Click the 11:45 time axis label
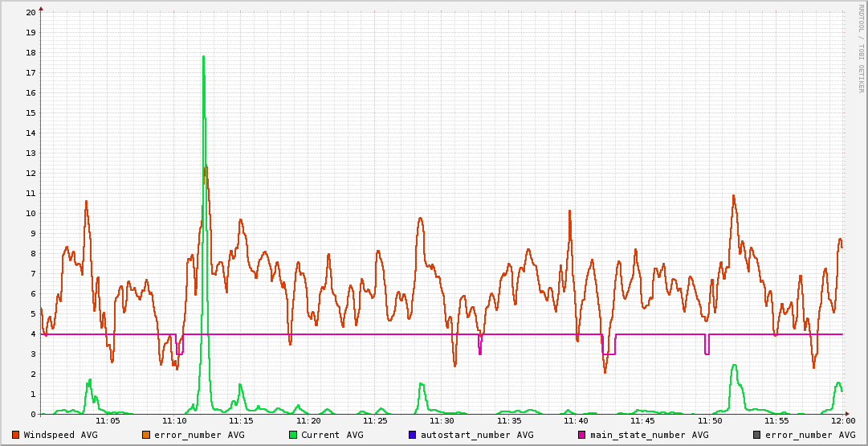 642,420
